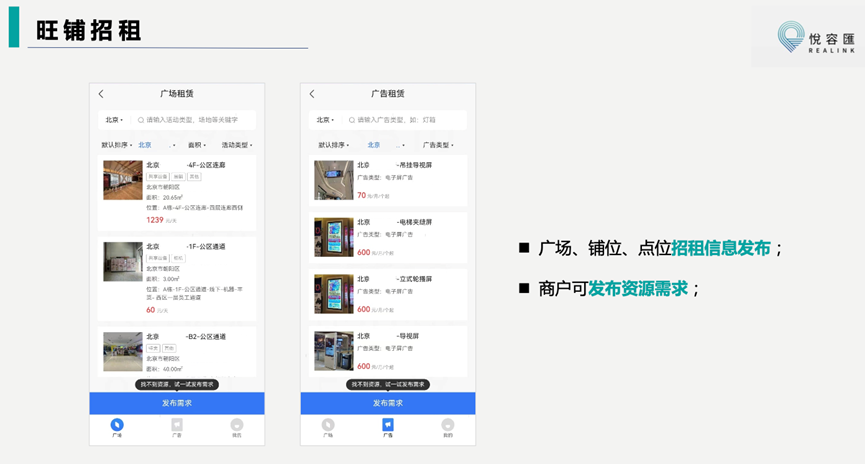Select ad title 立式轮播屏
This screenshot has height=464, width=865.
(395, 279)
